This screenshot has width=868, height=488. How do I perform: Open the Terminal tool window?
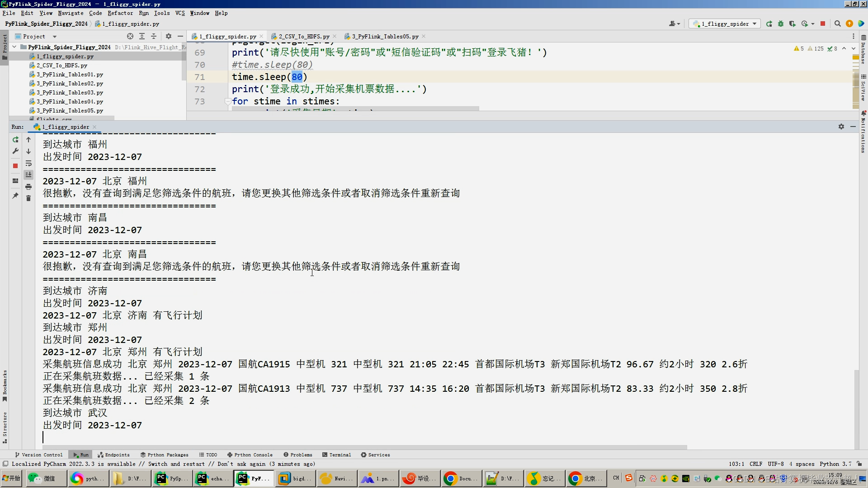point(336,455)
